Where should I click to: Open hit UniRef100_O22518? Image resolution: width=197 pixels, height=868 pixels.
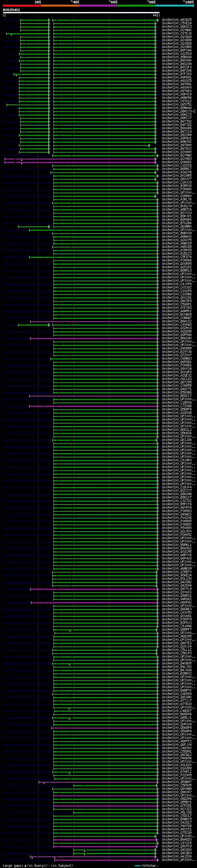pyautogui.click(x=176, y=54)
